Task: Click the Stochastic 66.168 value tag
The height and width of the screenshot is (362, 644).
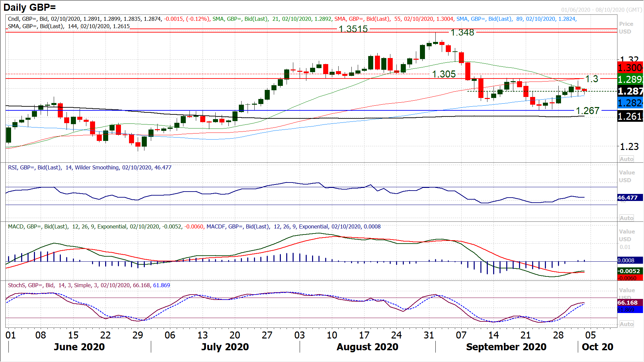Action: [x=627, y=303]
